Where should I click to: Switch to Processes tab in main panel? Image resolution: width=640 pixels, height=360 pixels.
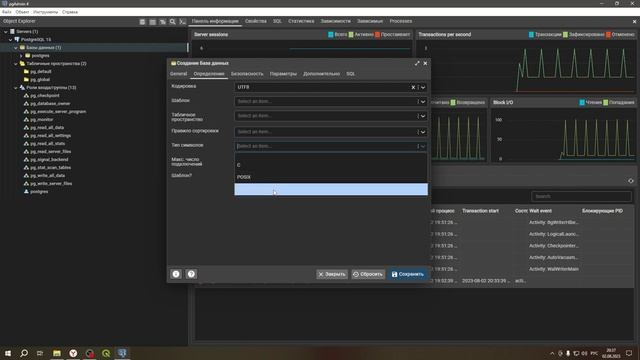pos(401,21)
